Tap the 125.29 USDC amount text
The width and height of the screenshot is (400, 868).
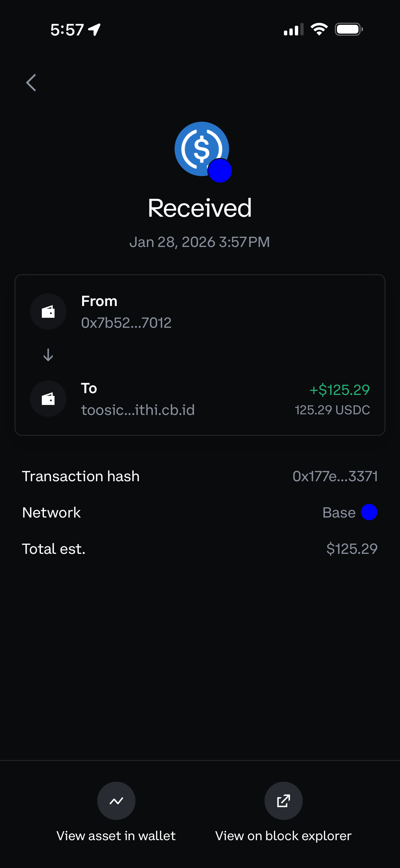point(332,410)
